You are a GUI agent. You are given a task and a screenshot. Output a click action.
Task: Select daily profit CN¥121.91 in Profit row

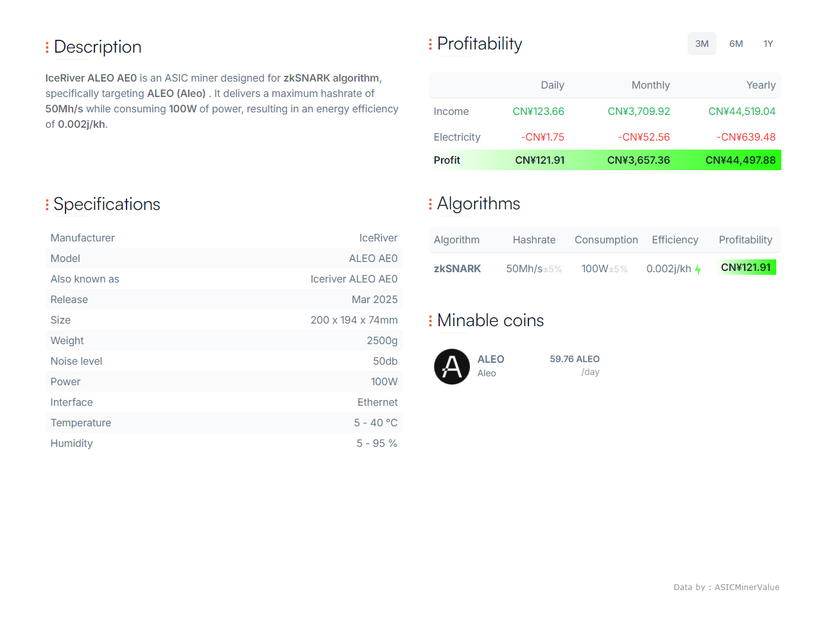[540, 160]
